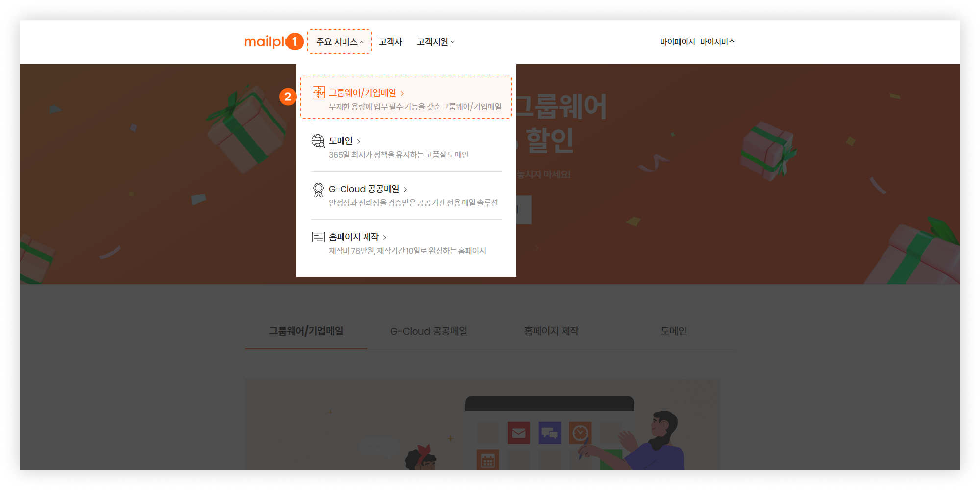The width and height of the screenshot is (980, 490).
Task: Select 그룹웨어/기업메일 in the dropdown
Action: [406, 97]
